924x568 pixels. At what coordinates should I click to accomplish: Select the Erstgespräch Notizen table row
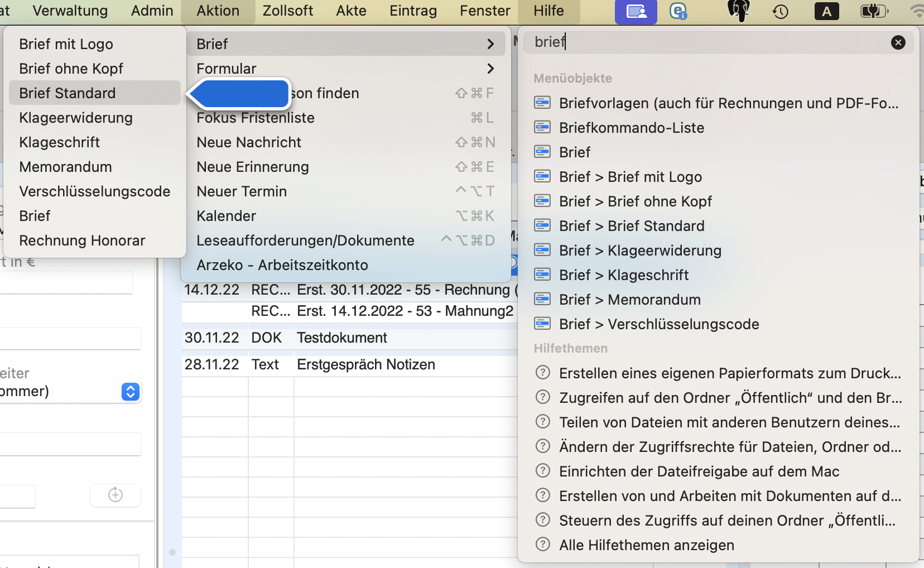[350, 364]
